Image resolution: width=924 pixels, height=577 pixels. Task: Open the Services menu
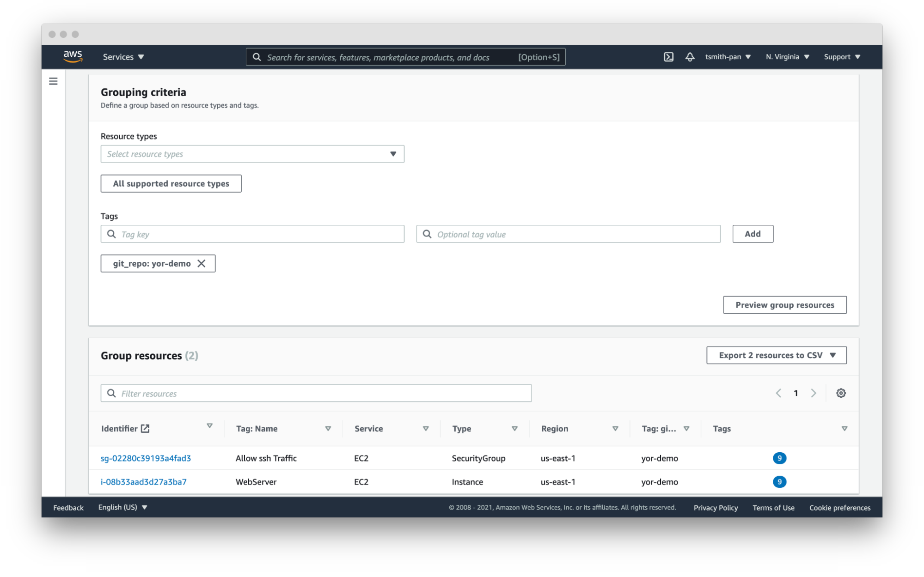click(x=123, y=57)
